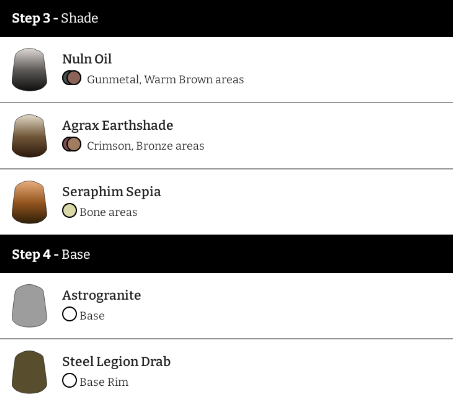453x403 pixels.
Task: Click the Steel Legion Drab pot icon
Action: point(29,372)
